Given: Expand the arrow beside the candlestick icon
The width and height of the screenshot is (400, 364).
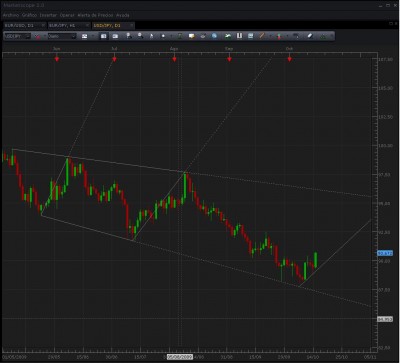Looking at the screenshot, I should coord(287,36).
